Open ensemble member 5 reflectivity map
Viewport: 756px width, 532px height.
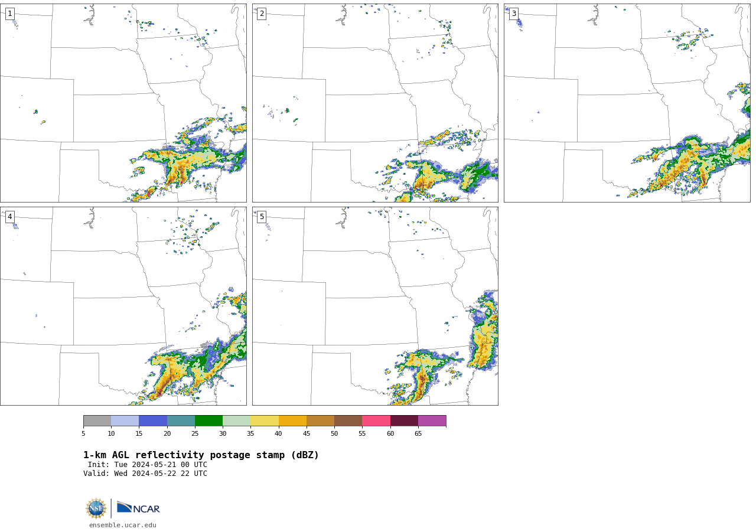tap(375, 306)
